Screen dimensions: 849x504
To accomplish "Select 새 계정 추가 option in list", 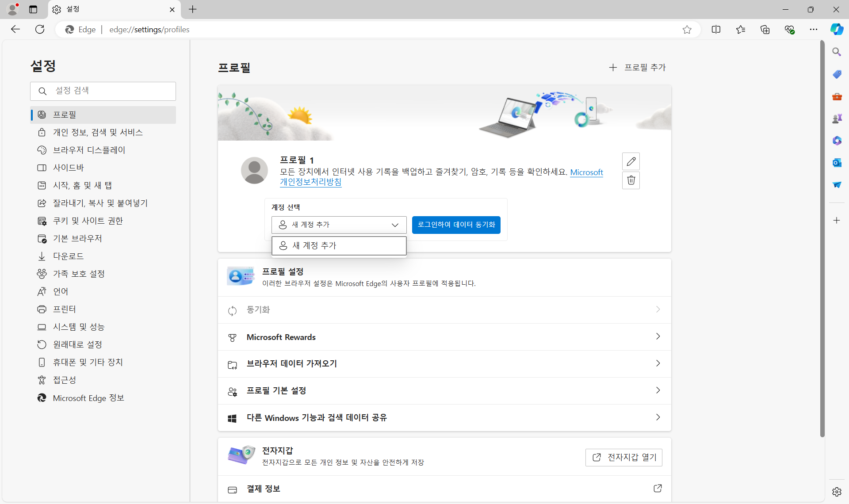I will 339,246.
